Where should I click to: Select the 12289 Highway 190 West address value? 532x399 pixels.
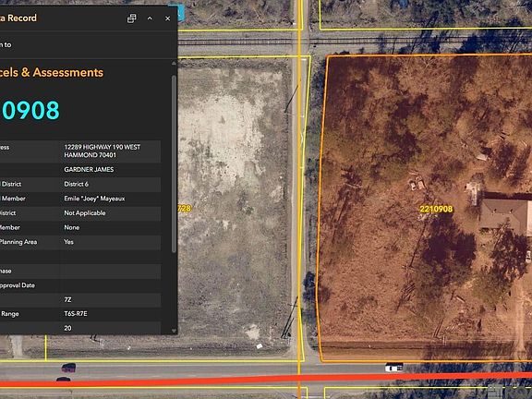coord(103,151)
